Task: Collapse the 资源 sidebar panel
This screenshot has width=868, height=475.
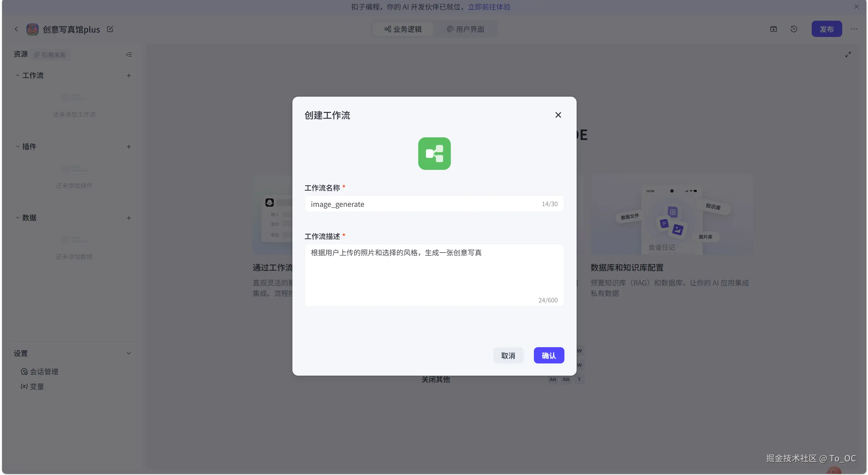Action: 129,55
